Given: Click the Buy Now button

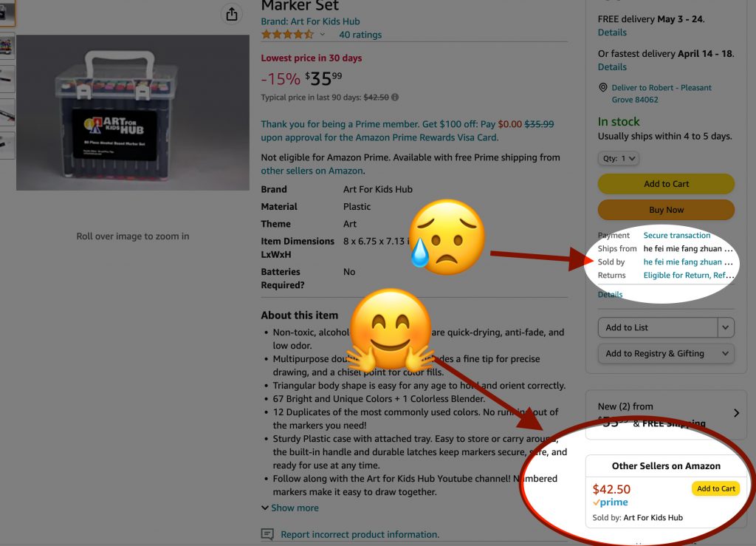Looking at the screenshot, I should click(x=666, y=210).
